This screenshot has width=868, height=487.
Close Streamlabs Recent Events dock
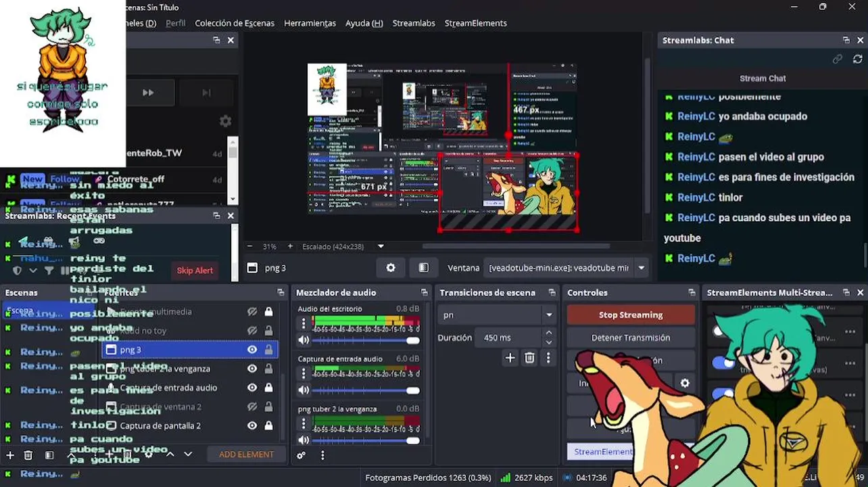[x=231, y=215]
